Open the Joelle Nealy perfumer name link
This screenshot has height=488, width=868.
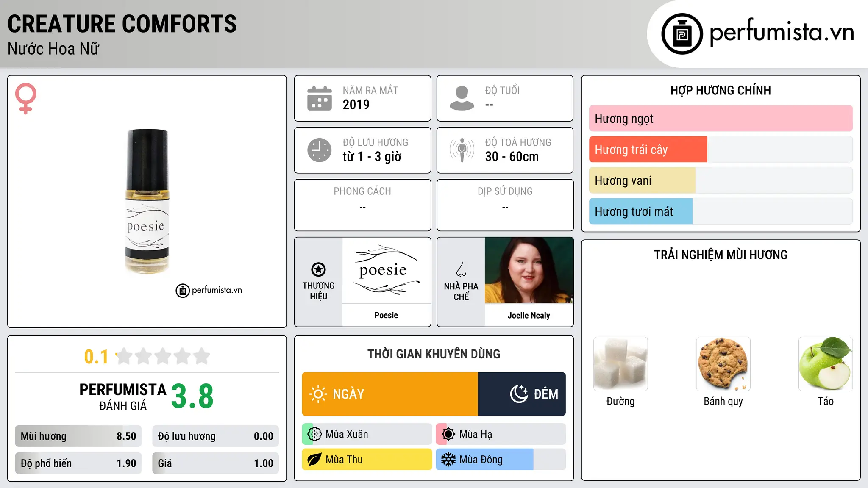(529, 316)
